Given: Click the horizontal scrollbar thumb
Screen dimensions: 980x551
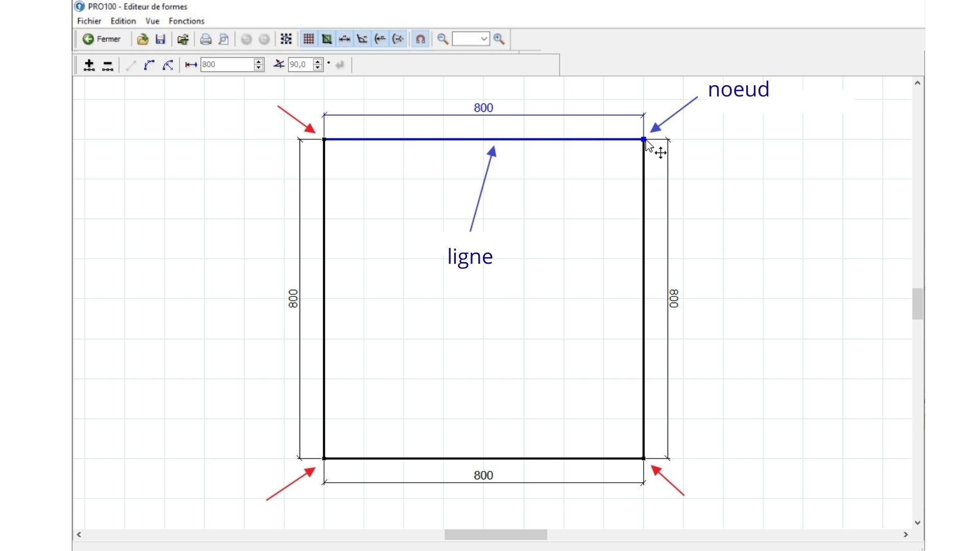Looking at the screenshot, I should coord(495,535).
